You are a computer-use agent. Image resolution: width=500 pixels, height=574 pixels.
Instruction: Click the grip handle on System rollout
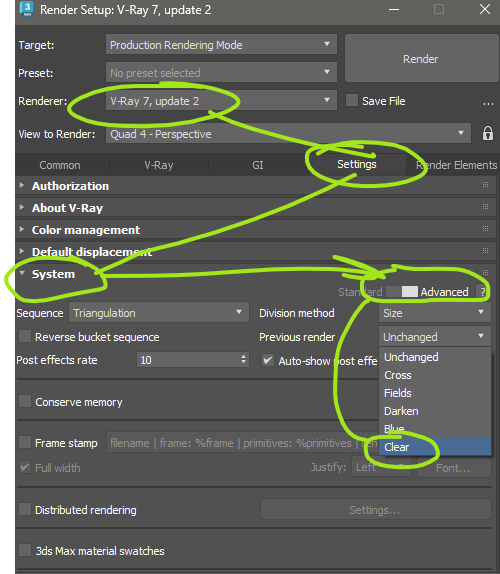[x=485, y=272]
